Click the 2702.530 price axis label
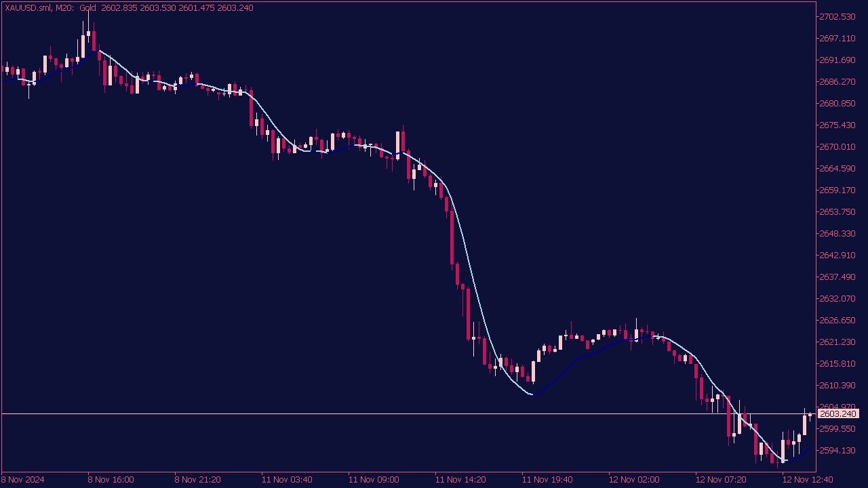 838,16
